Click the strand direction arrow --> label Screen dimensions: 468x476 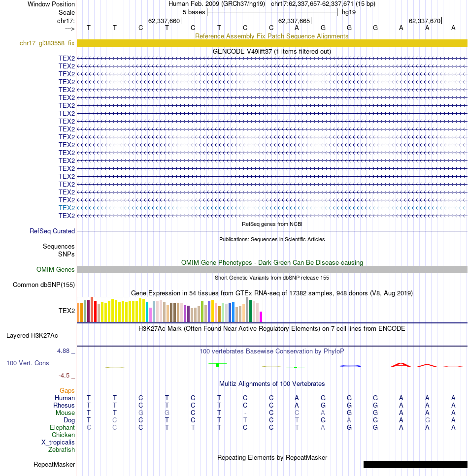(x=69, y=29)
